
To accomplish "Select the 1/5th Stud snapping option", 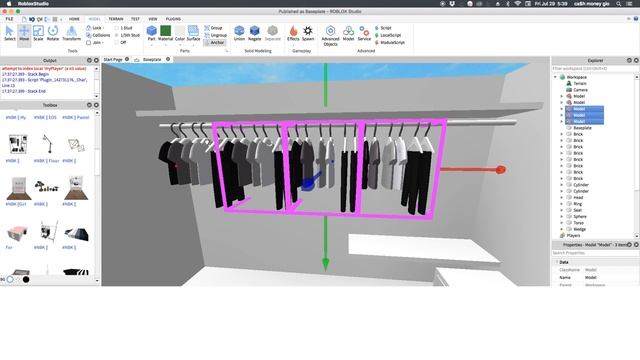I will tap(127, 35).
